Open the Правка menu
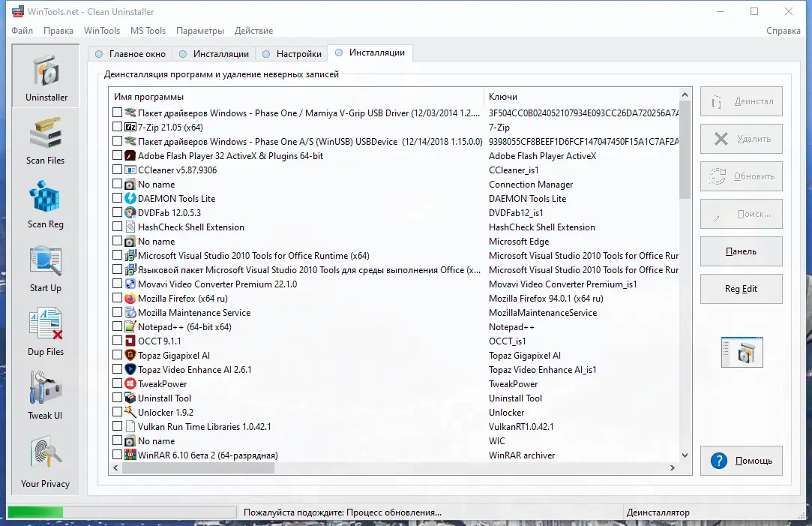812x526 pixels. [58, 31]
